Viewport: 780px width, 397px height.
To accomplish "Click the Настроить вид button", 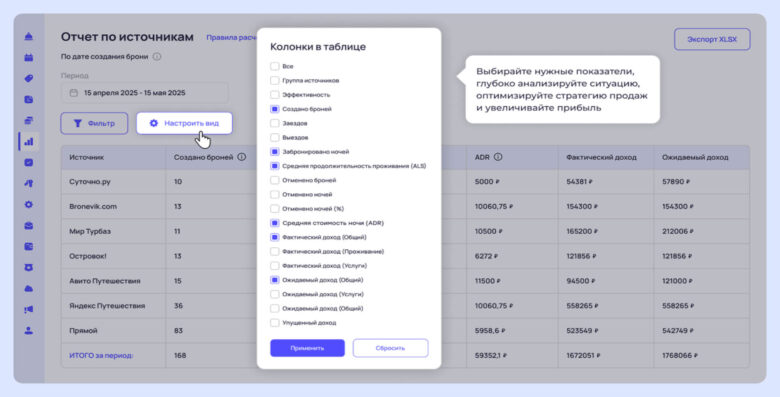I will 184,123.
